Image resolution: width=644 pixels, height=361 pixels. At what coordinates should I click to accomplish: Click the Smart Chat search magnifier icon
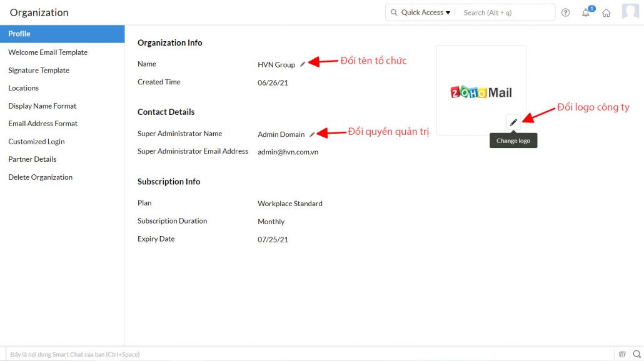[x=636, y=354]
